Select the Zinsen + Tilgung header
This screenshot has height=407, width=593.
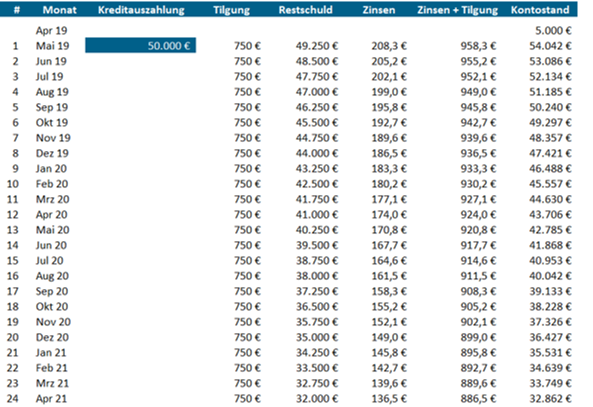(x=458, y=10)
